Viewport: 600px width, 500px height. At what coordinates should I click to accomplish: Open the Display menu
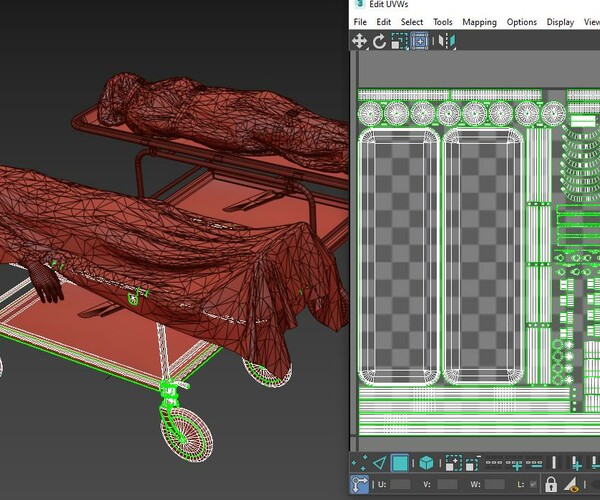pos(560,22)
